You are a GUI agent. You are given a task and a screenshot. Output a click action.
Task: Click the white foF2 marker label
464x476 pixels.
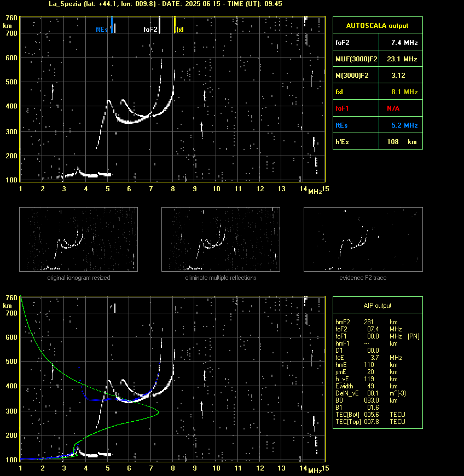click(x=150, y=30)
